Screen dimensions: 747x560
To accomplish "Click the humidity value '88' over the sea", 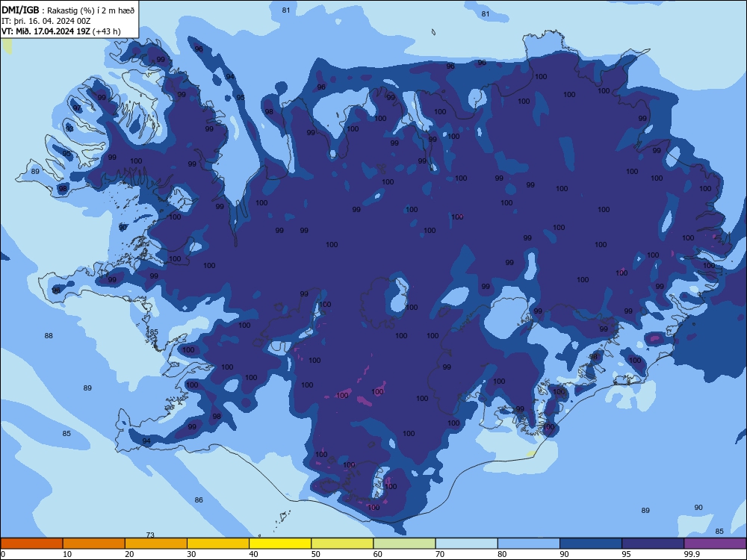I will pos(49,336).
